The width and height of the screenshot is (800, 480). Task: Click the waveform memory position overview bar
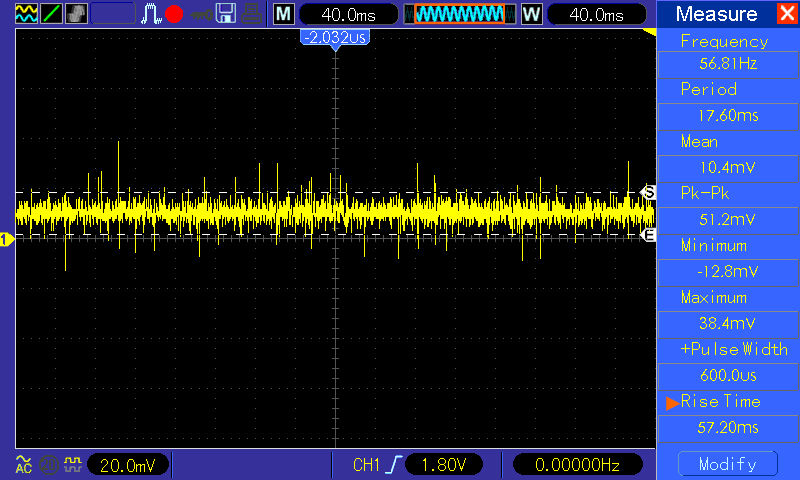[459, 14]
